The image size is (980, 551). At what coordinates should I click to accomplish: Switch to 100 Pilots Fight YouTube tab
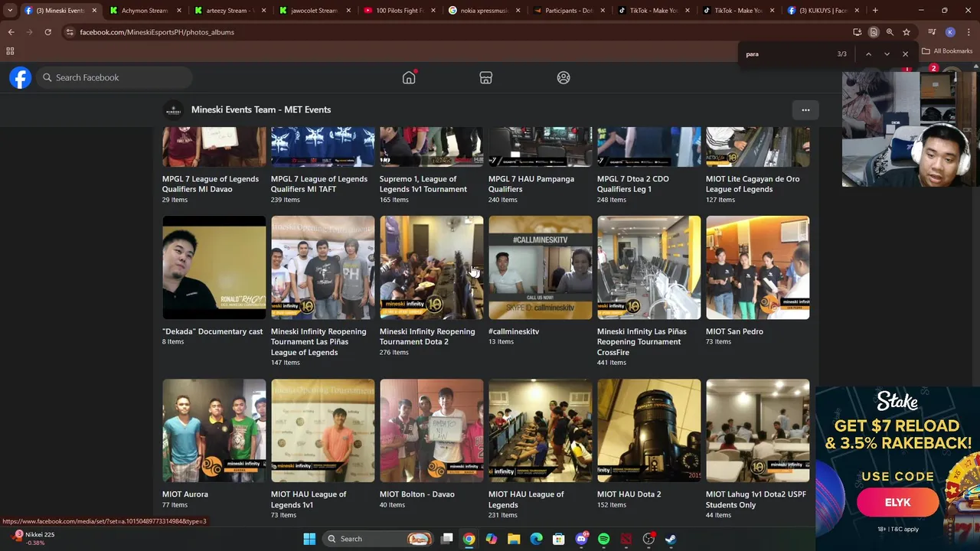(398, 11)
